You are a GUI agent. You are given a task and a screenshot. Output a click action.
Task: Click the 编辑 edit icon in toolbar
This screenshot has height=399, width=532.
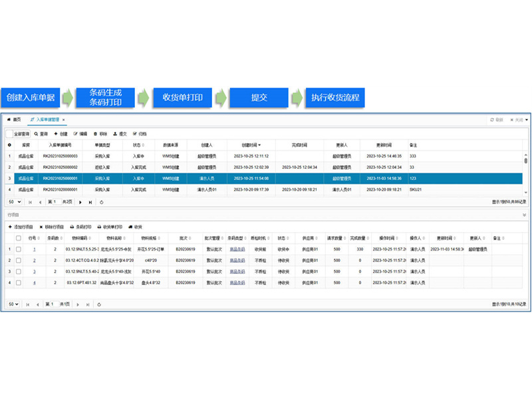76,134
